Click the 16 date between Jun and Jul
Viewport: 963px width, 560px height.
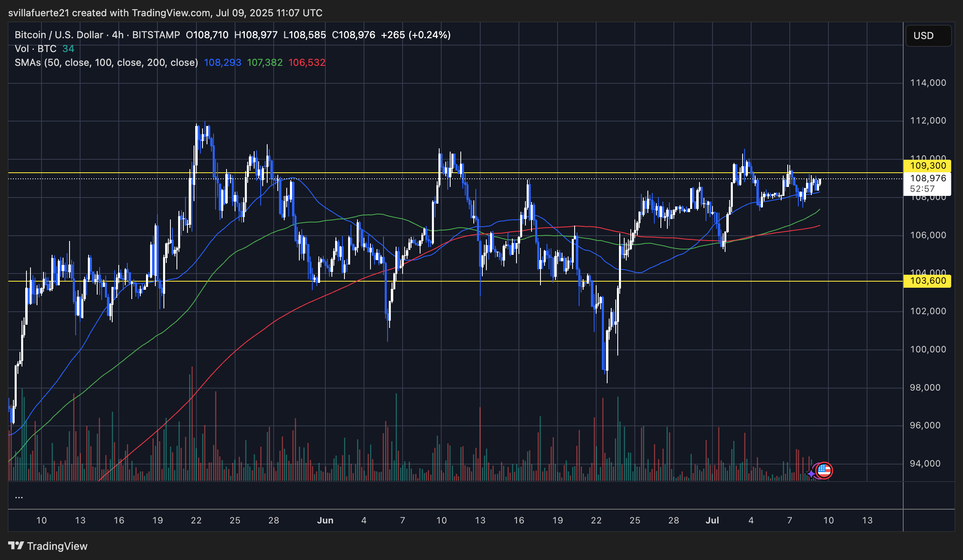pyautogui.click(x=519, y=521)
